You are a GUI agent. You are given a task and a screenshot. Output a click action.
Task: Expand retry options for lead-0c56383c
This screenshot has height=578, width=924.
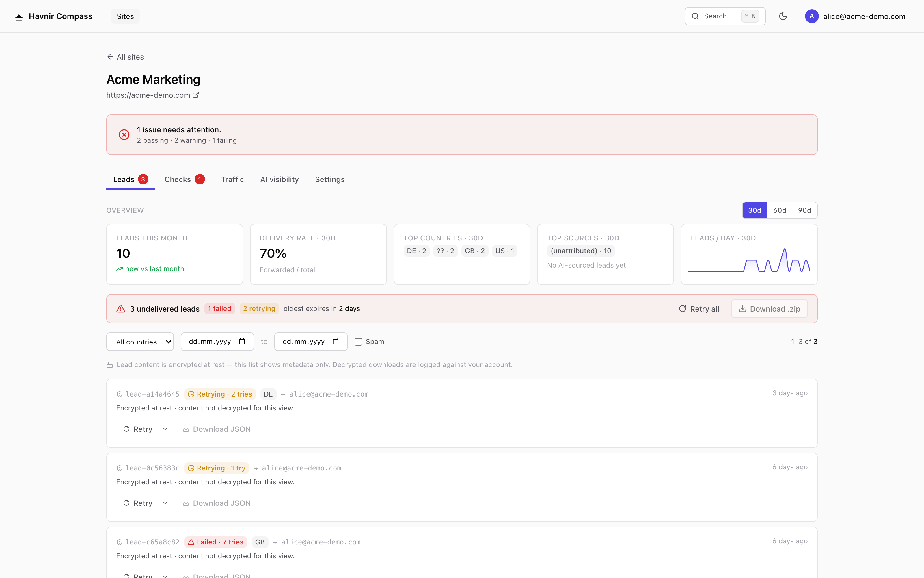[x=165, y=503]
